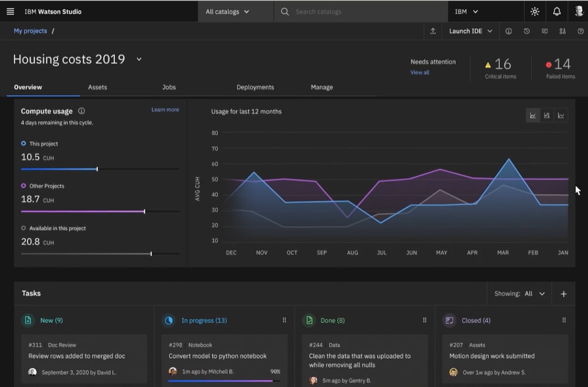588x387 pixels.
Task: Switch to the Deployments tab
Action: pyautogui.click(x=255, y=87)
